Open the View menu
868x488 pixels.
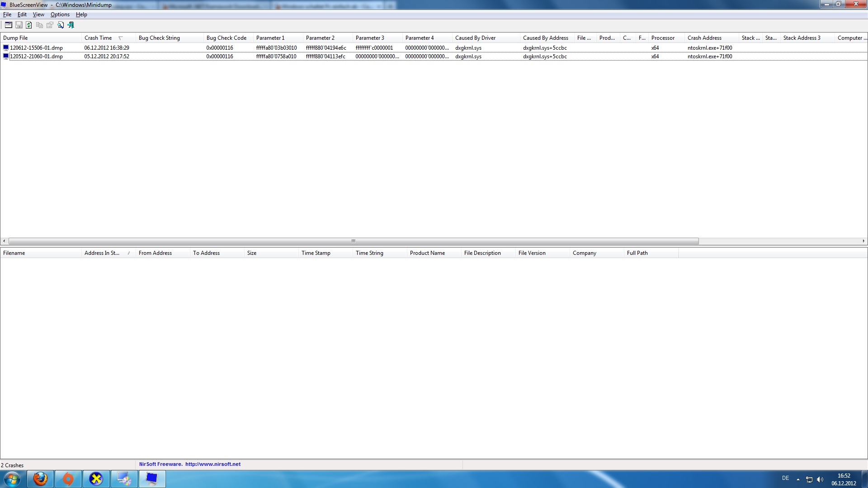38,14
